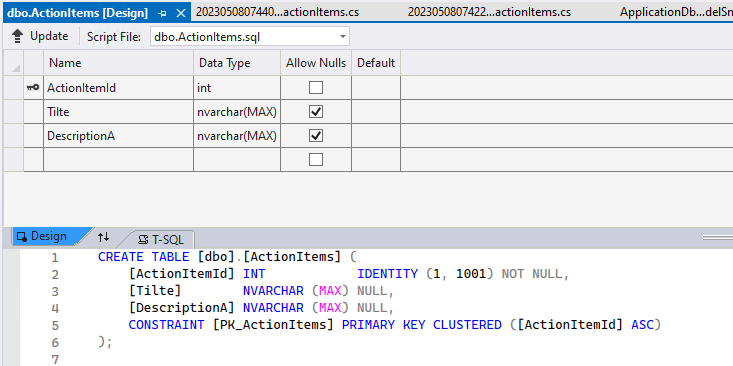Click the DescriptionA nvarchar(MAX) data type cell
Screen dimensions: 733x366
[237, 136]
